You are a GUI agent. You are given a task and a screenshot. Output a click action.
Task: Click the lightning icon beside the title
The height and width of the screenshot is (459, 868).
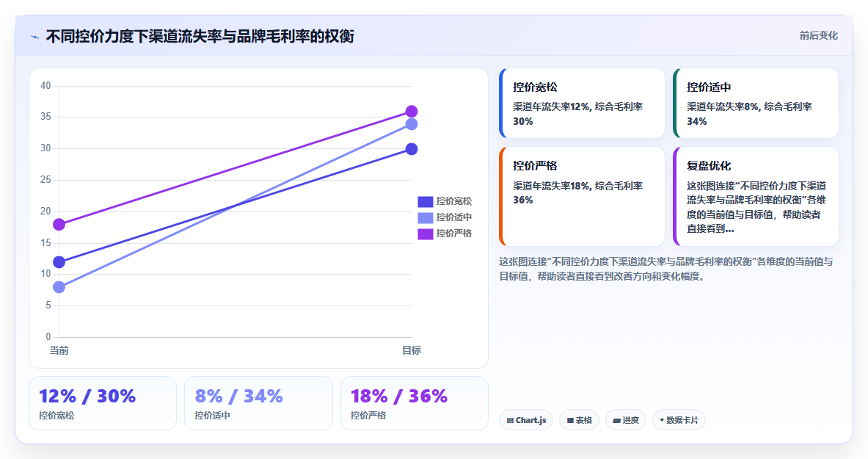[x=35, y=37]
